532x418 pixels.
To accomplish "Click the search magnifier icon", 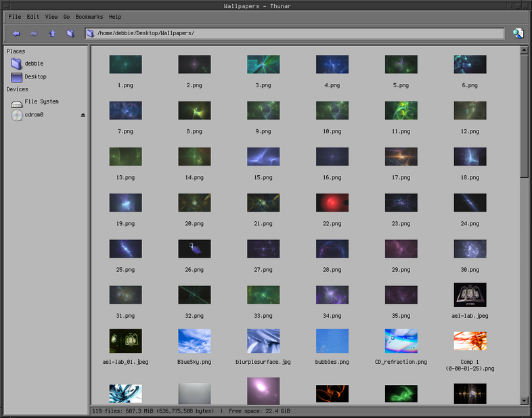I will point(518,33).
